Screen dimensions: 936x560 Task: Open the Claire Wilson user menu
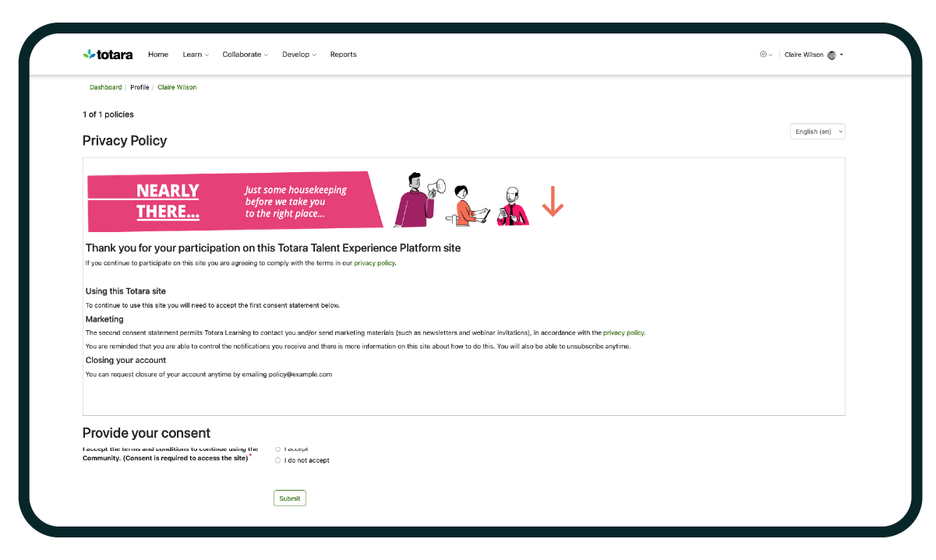[814, 55]
